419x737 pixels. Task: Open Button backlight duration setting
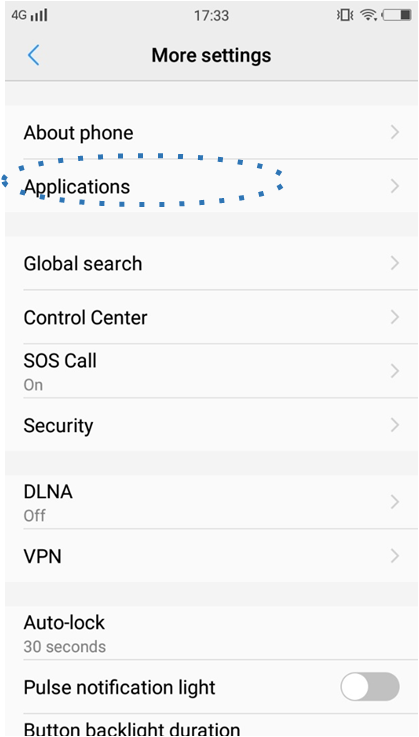tap(211, 726)
